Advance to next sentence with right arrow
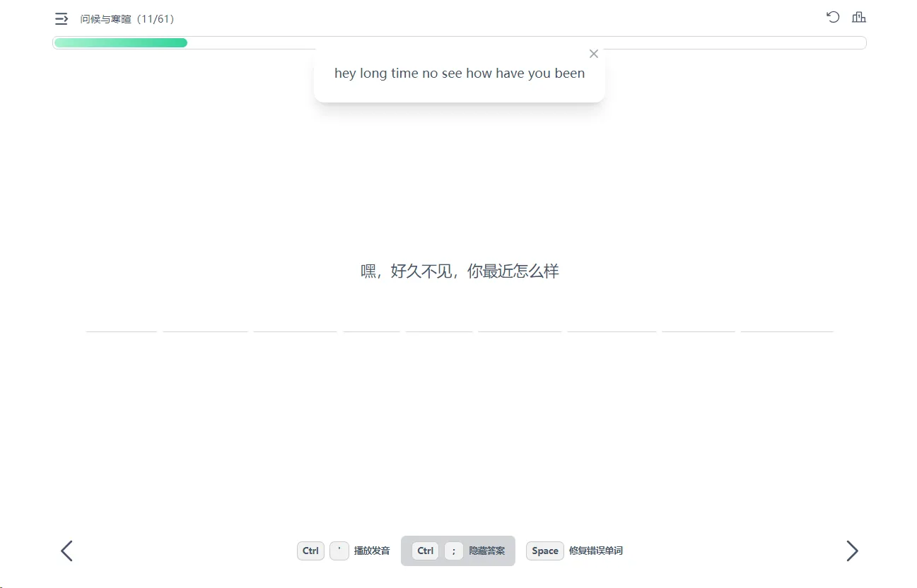 (852, 551)
